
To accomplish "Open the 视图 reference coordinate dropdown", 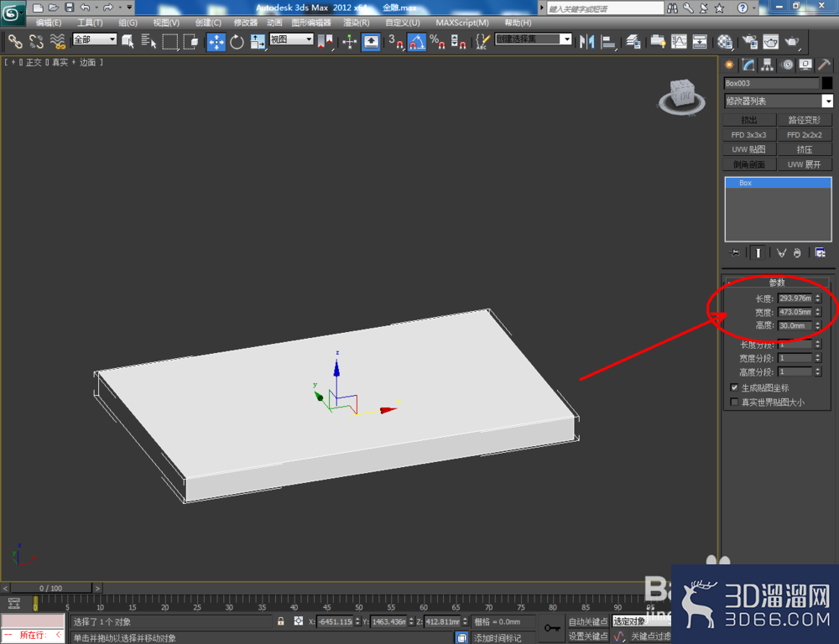I will pyautogui.click(x=291, y=39).
